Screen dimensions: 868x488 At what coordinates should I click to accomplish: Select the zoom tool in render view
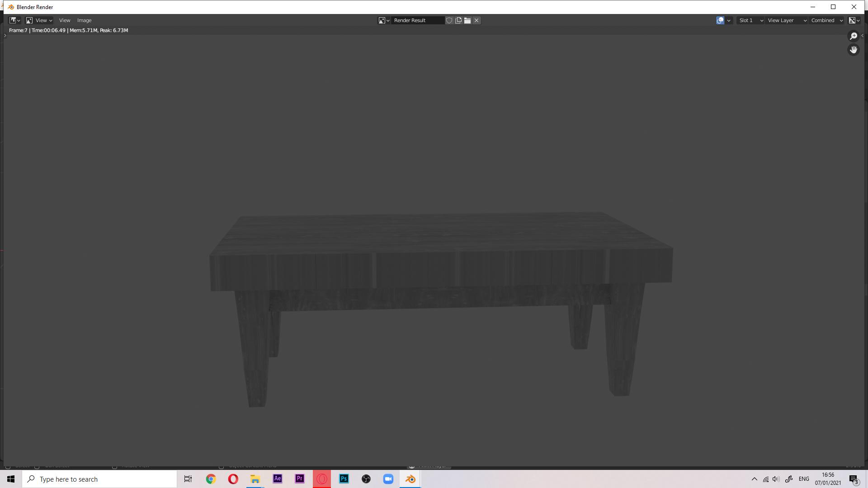853,36
